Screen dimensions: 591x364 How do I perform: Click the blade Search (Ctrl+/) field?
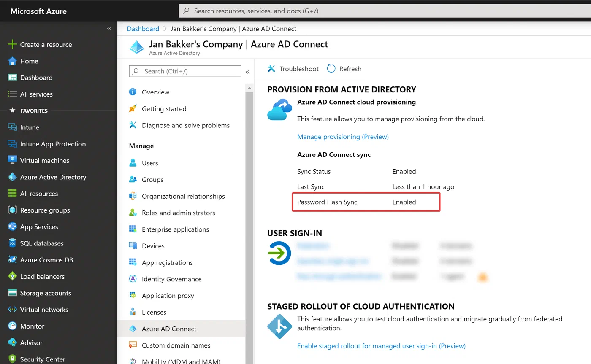click(185, 71)
